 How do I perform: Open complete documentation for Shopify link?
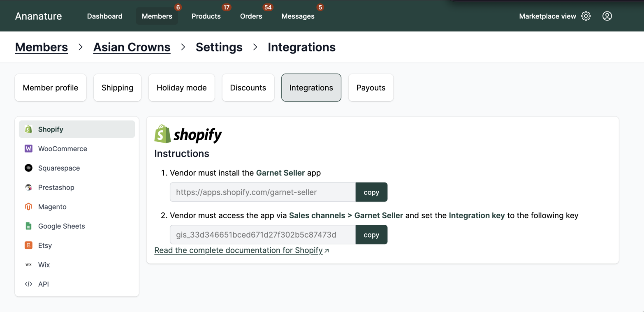(241, 250)
